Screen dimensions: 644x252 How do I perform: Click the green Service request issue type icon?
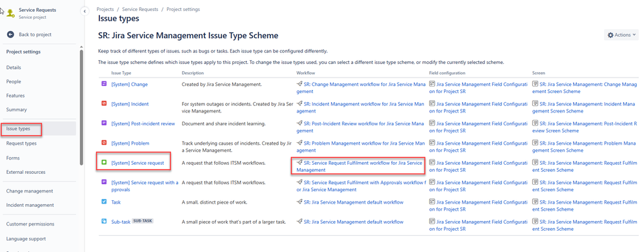[104, 163]
